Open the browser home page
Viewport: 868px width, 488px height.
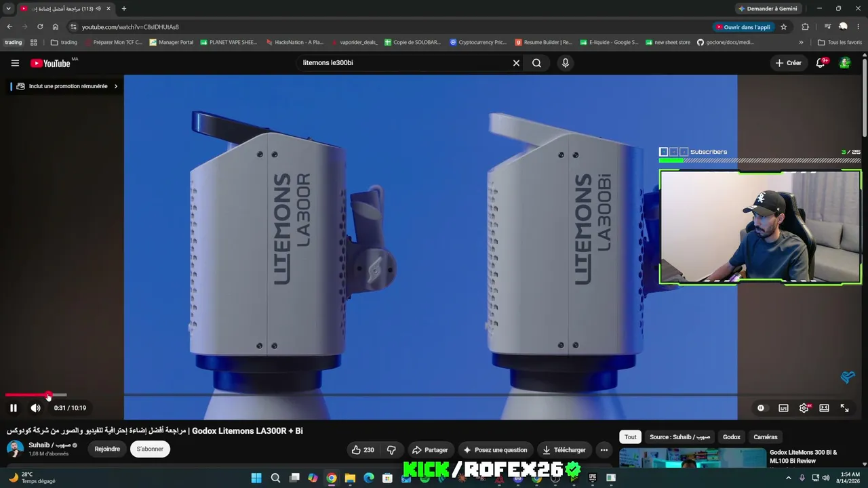pyautogui.click(x=56, y=27)
